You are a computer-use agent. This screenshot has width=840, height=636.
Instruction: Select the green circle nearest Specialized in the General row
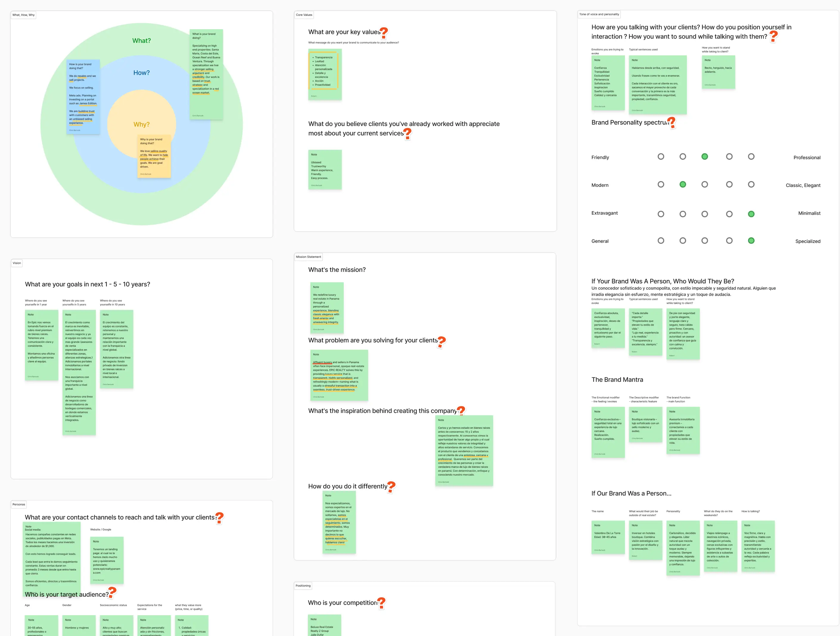pyautogui.click(x=751, y=241)
